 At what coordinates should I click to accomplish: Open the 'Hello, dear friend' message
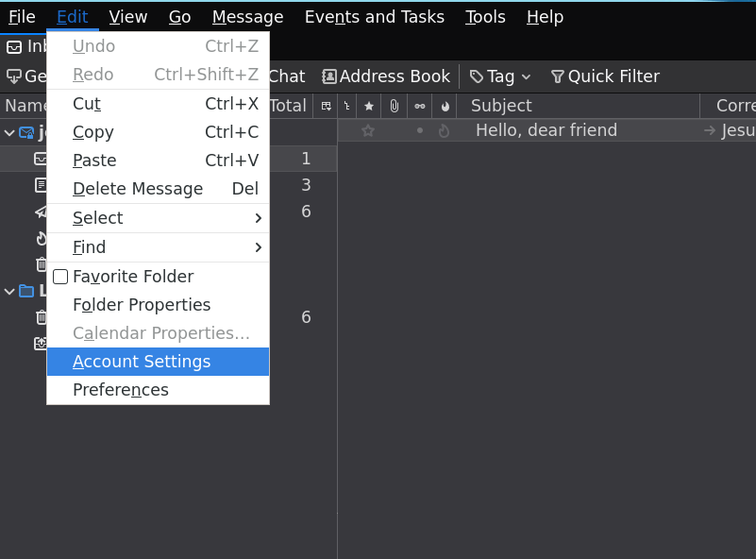point(546,131)
